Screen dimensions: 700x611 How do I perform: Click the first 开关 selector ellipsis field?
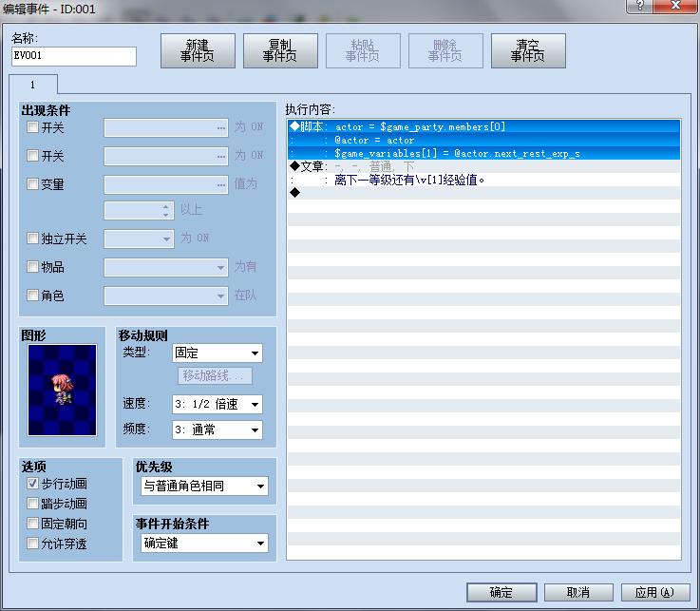click(x=166, y=127)
